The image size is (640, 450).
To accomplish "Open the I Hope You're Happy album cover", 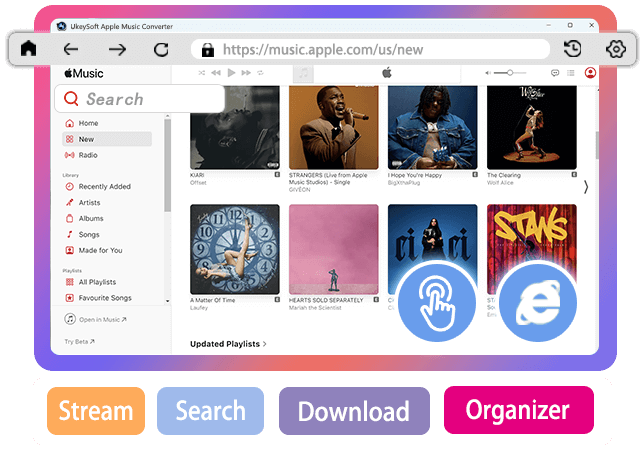I will [433, 127].
